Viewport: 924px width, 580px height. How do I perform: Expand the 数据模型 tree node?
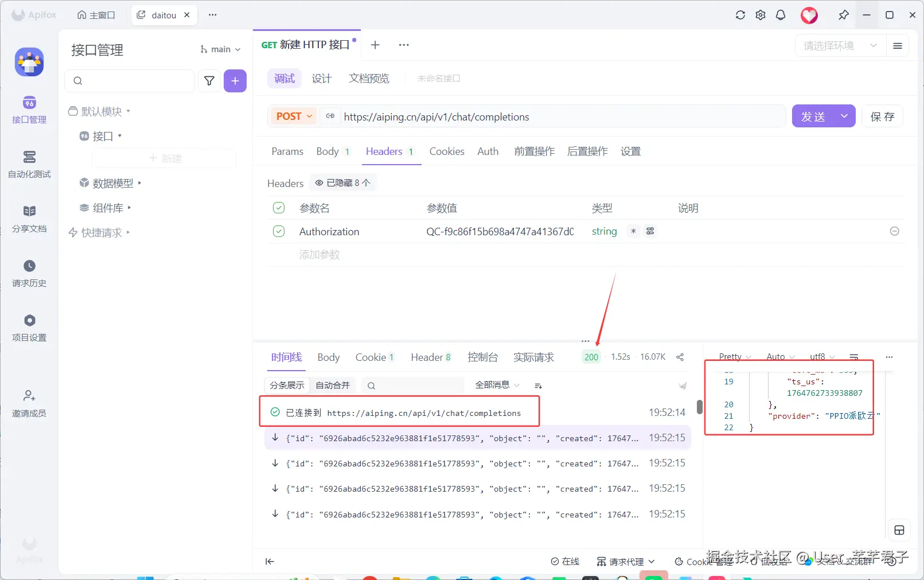(139, 183)
